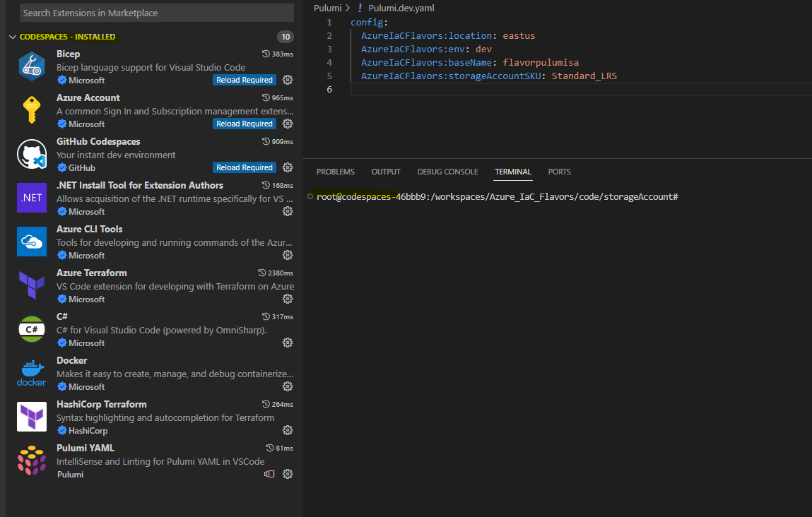The height and width of the screenshot is (517, 812).
Task: Click Reload Required for Bicep
Action: pos(244,80)
